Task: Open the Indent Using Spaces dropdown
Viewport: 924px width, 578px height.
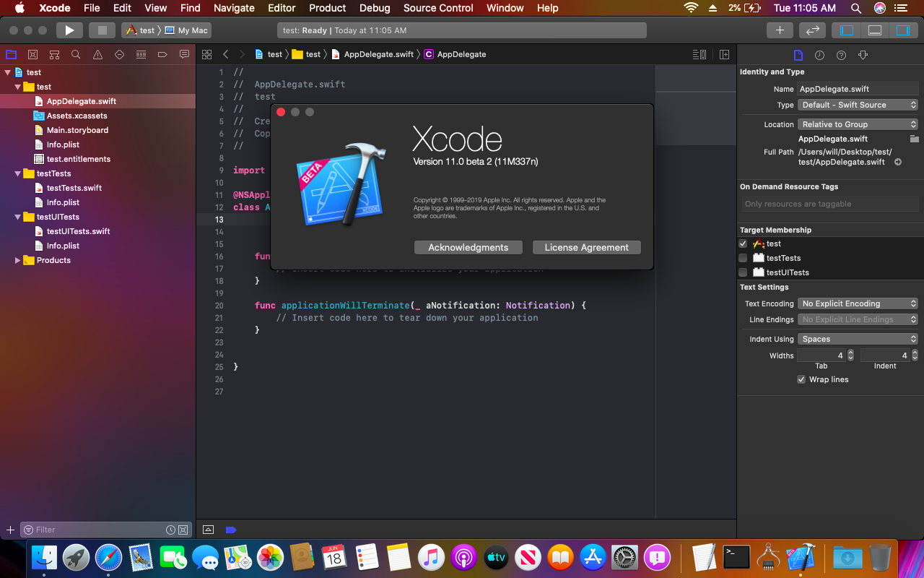Action: point(858,339)
